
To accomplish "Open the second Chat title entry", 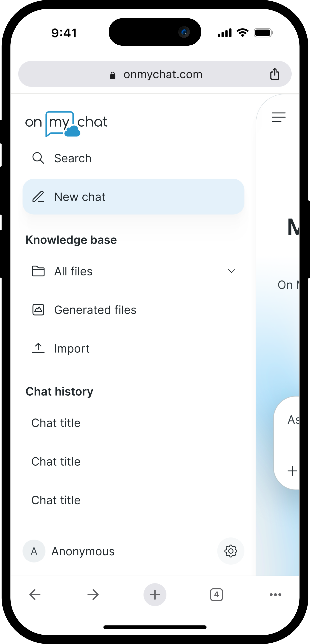I will (x=56, y=461).
